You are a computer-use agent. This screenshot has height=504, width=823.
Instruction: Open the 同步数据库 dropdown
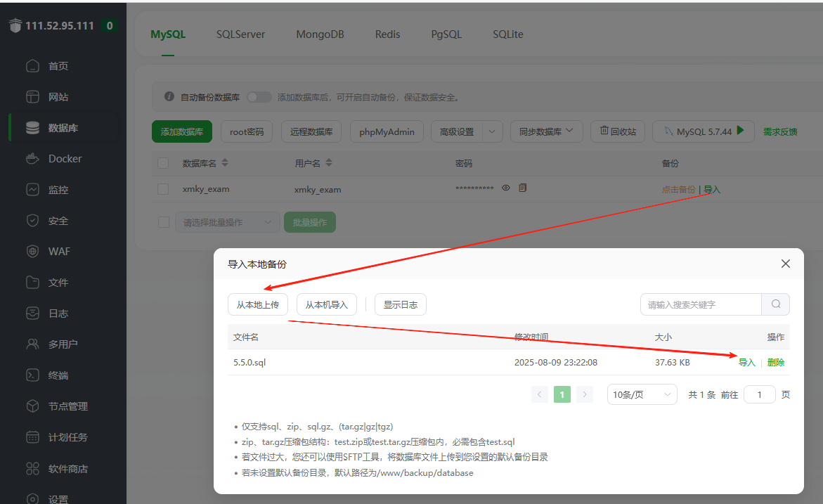(x=546, y=131)
